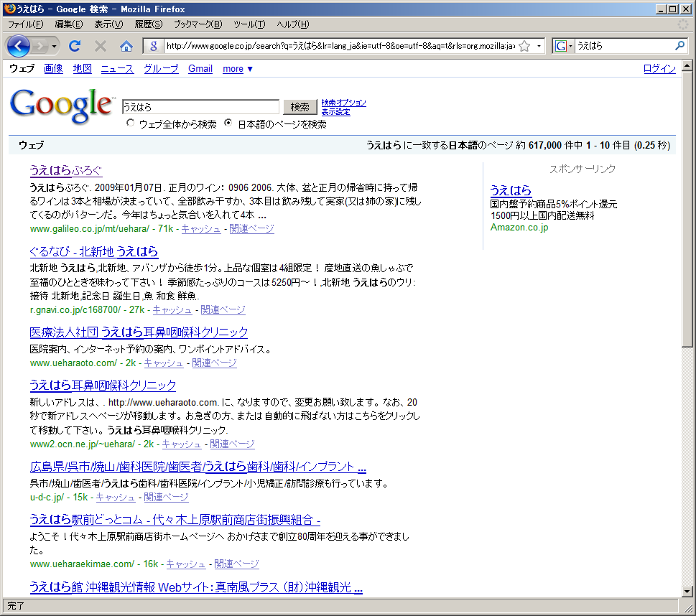Open 表示設定 link
696x616 pixels.
335,112
